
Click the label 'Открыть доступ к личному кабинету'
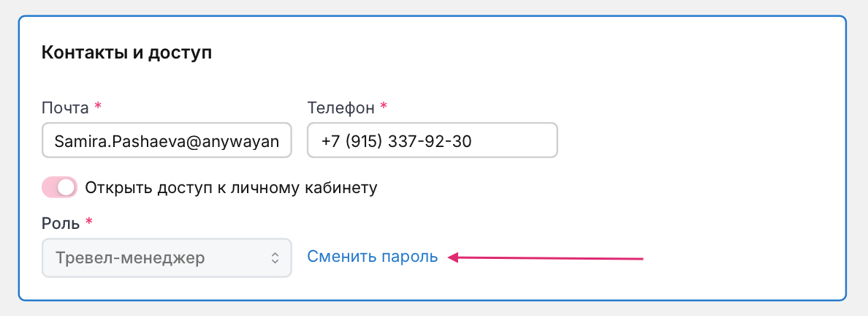(231, 187)
